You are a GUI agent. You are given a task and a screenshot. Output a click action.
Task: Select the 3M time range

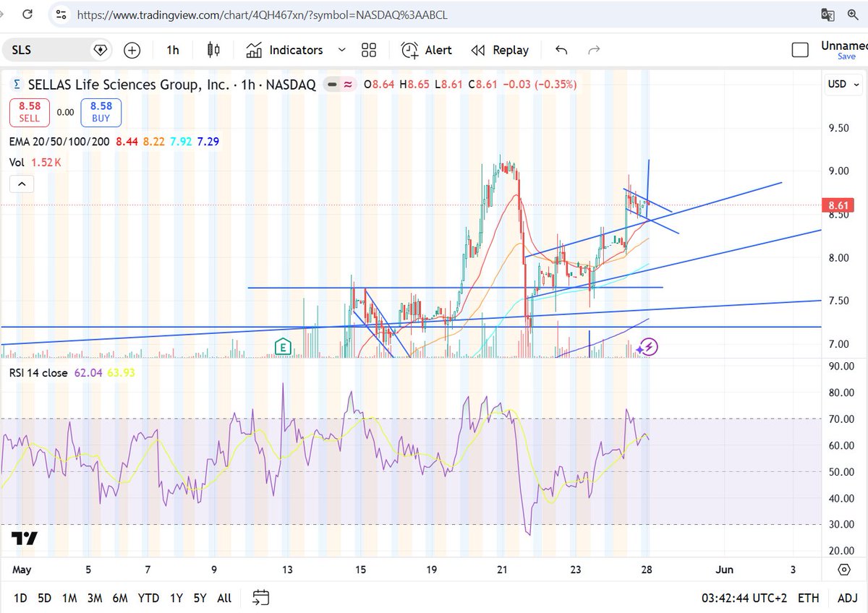pyautogui.click(x=94, y=598)
